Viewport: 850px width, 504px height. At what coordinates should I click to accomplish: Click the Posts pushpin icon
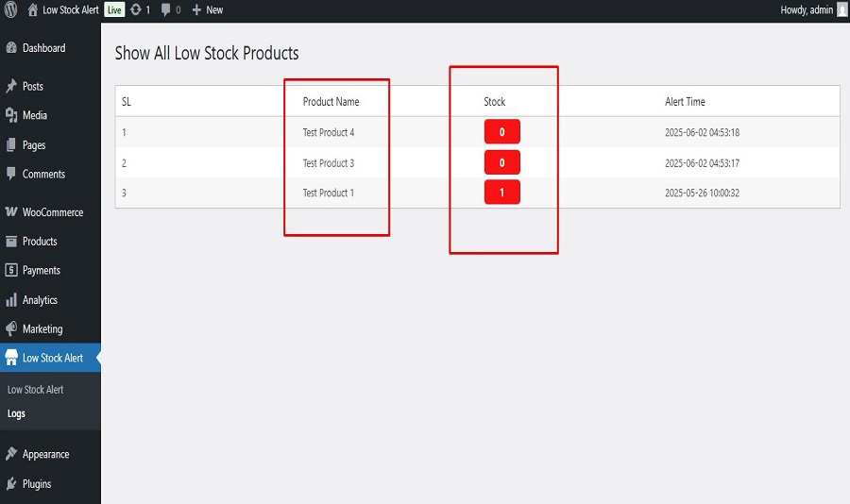pyautogui.click(x=11, y=86)
